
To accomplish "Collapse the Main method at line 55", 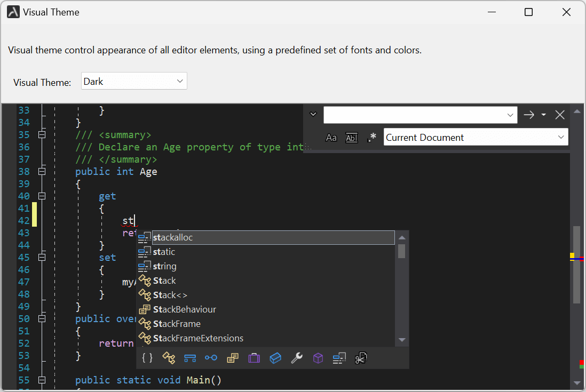I will tap(42, 380).
